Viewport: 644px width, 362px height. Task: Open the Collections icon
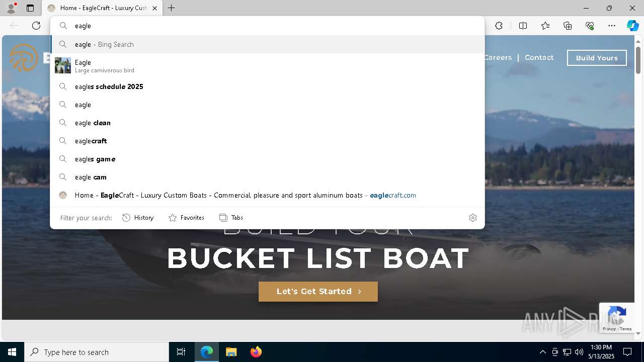(x=568, y=26)
